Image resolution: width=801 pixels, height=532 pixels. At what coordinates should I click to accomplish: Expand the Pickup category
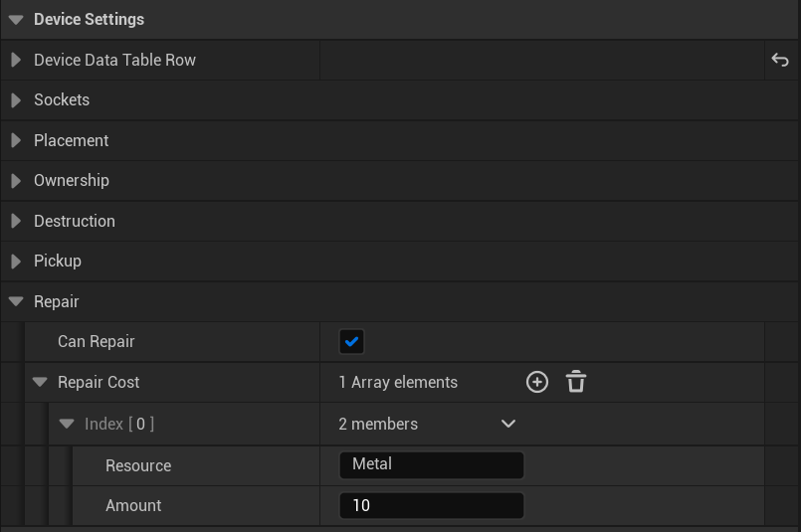15,262
